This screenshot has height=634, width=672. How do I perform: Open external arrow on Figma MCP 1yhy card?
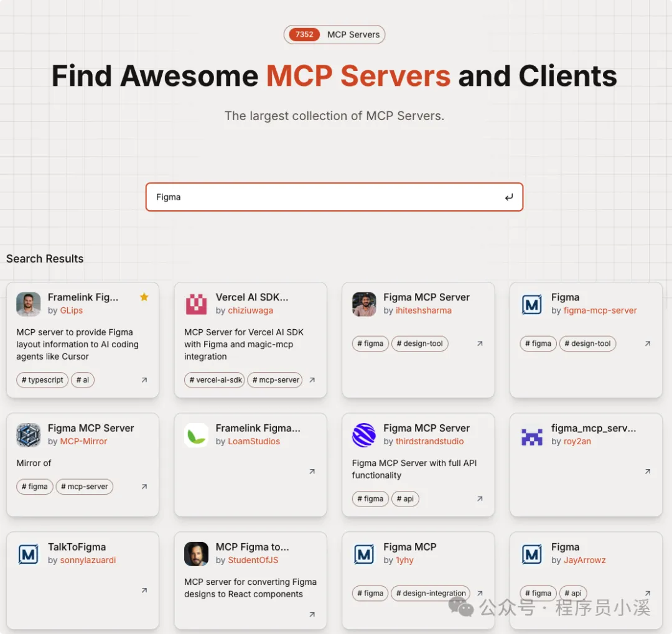pos(480,594)
